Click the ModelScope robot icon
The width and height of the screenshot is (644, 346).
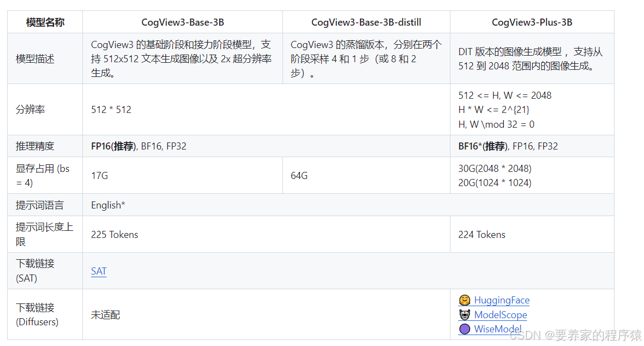click(465, 315)
